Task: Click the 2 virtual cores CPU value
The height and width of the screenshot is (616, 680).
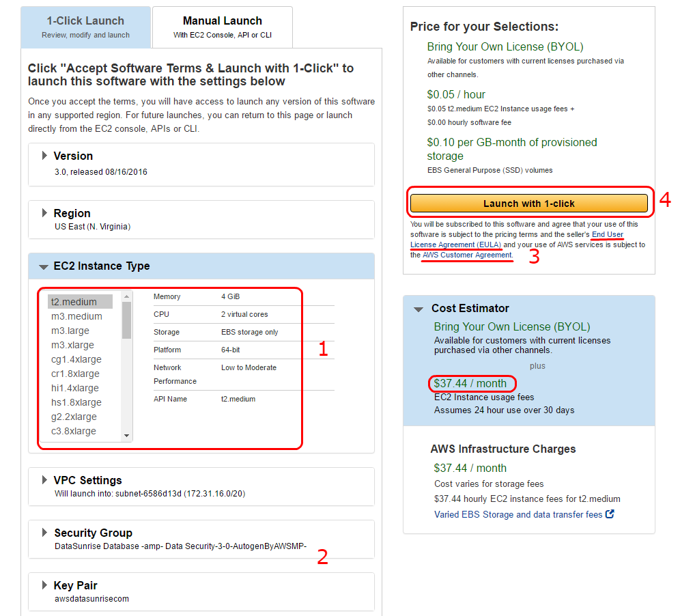Action: point(244,315)
